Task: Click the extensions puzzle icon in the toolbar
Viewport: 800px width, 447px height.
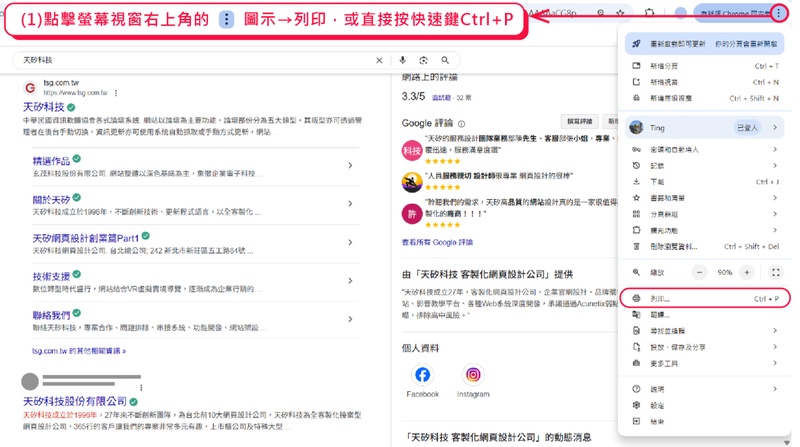Action: (649, 13)
